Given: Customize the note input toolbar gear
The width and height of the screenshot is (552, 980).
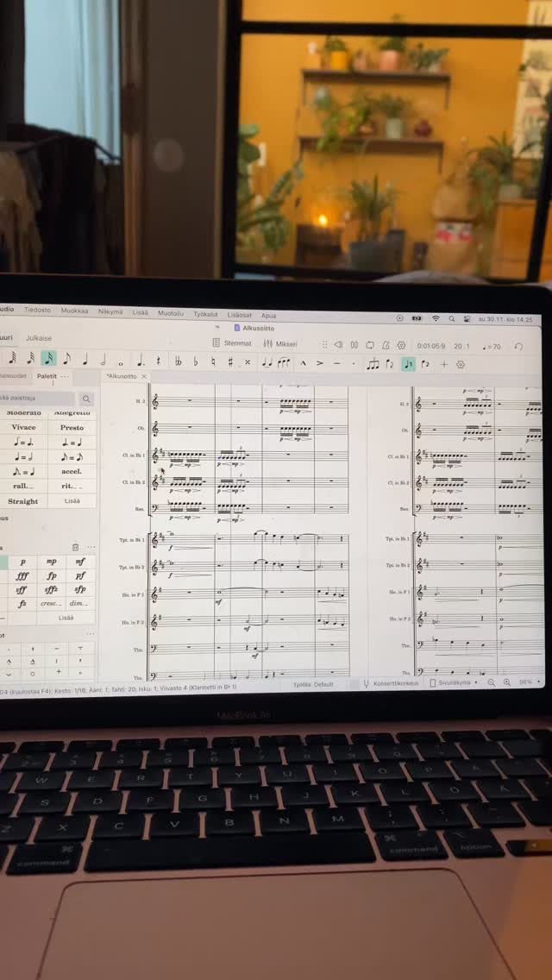Looking at the screenshot, I should pyautogui.click(x=461, y=364).
